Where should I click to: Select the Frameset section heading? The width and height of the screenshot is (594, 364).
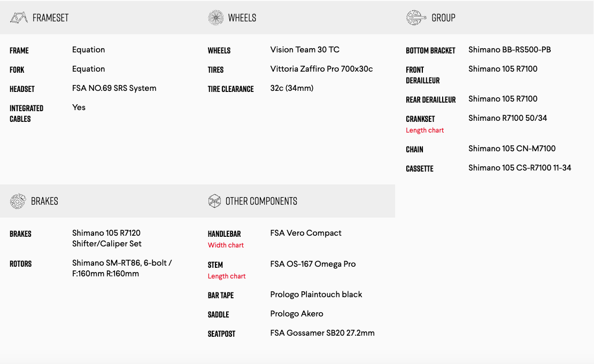pyautogui.click(x=50, y=18)
